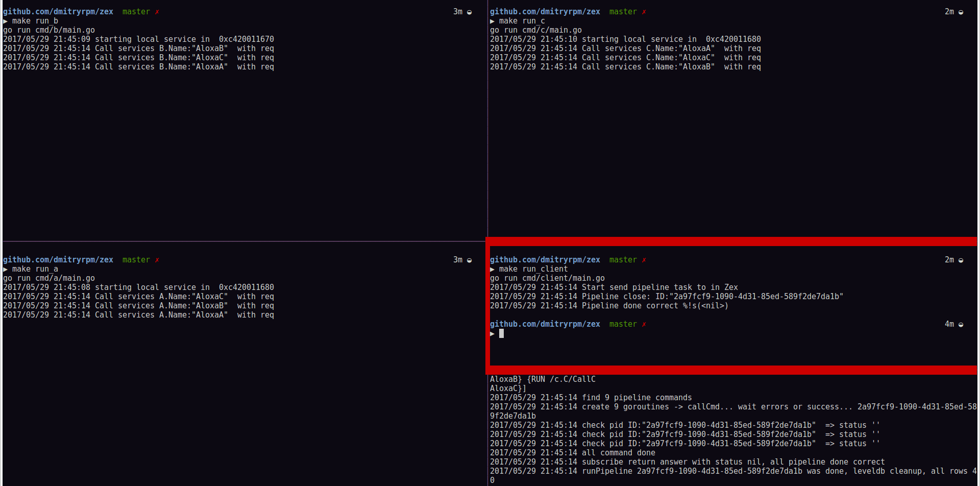This screenshot has height=486, width=980.
Task: Click 'master' branch label in run_a pane
Action: click(x=136, y=260)
